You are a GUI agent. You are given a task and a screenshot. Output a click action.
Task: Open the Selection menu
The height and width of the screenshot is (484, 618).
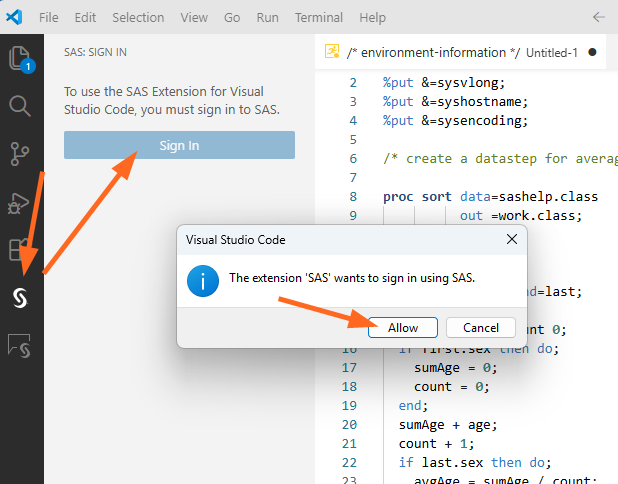point(138,17)
